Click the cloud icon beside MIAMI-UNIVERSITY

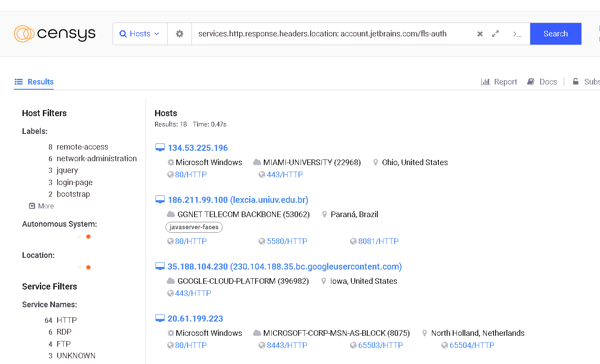point(257,162)
